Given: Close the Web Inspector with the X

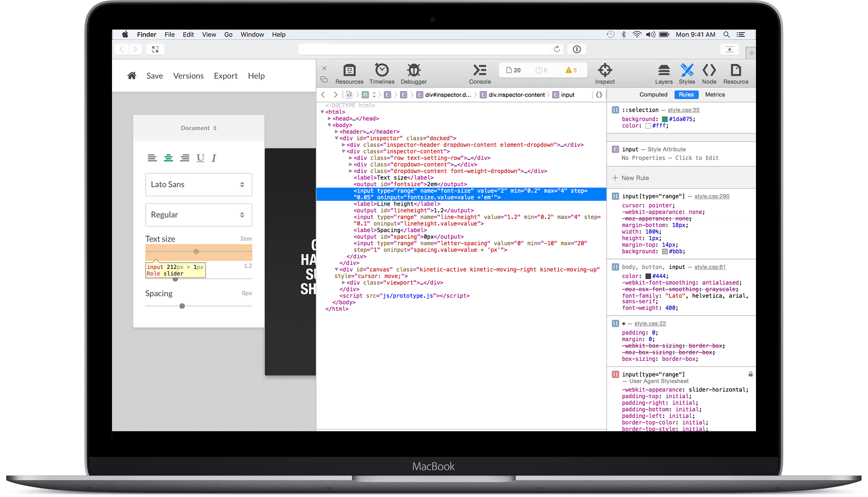Looking at the screenshot, I should coord(324,68).
